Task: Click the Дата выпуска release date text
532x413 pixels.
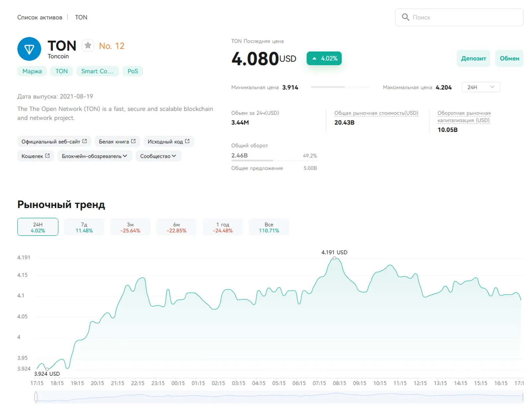Action: (55, 96)
